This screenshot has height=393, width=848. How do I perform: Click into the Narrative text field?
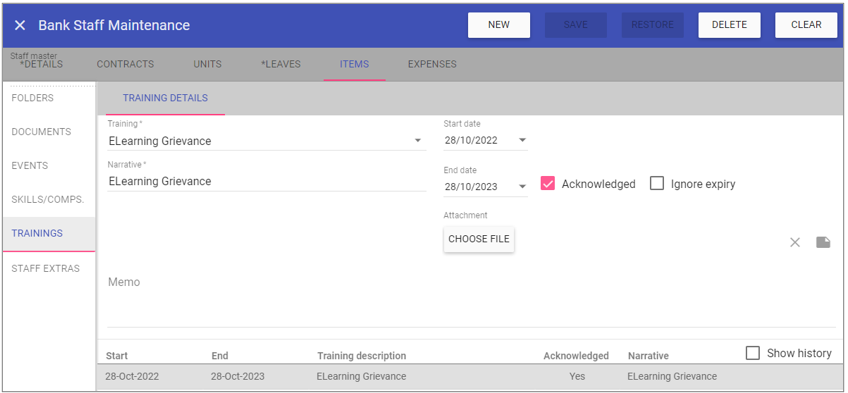267,182
